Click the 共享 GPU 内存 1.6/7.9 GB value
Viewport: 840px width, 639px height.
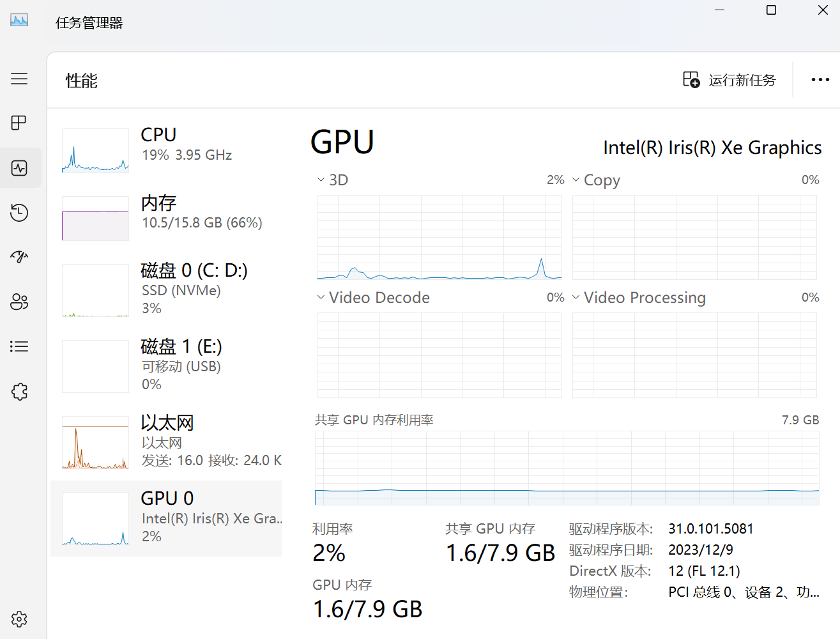500,553
